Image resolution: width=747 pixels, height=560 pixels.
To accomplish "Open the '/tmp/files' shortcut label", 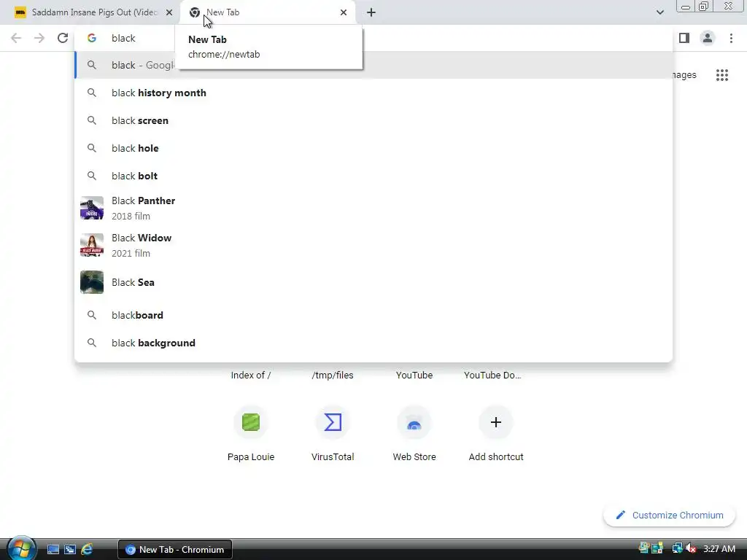I will coord(333,376).
